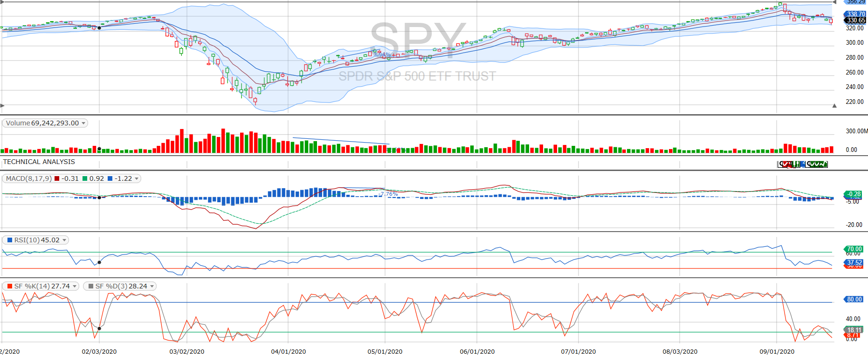The width and height of the screenshot is (868, 356).
Task: Click the up triangle at price pane bottom-right
Action: [x=834, y=106]
